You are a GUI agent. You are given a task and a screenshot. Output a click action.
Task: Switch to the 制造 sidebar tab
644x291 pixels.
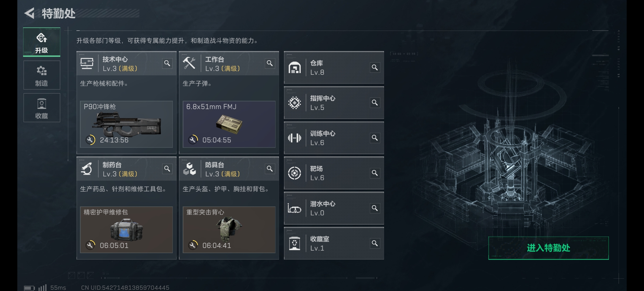coord(42,75)
